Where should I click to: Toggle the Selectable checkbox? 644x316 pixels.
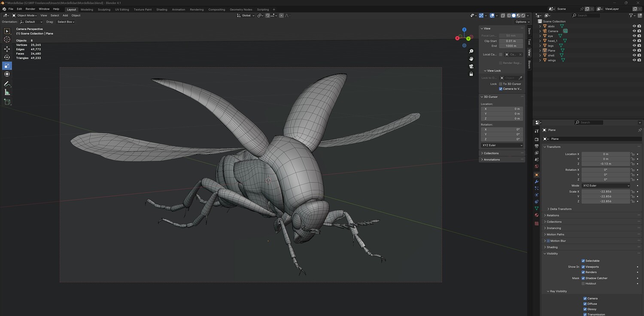tap(583, 261)
